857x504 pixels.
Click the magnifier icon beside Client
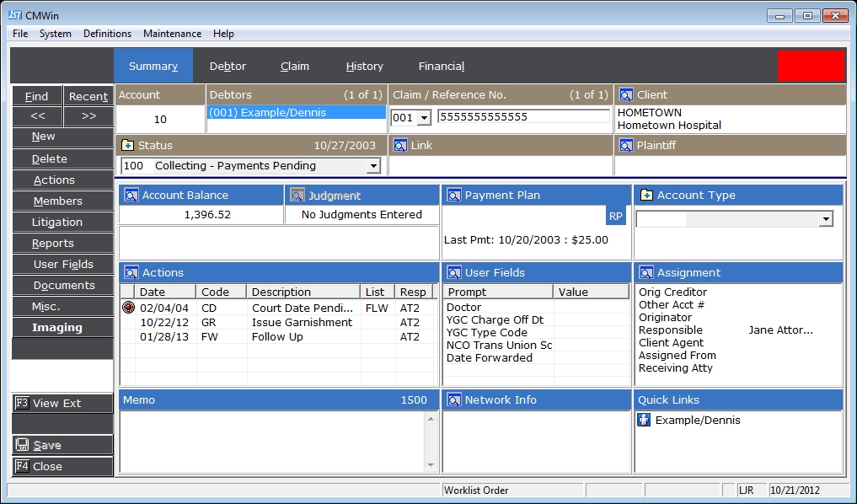pos(626,95)
